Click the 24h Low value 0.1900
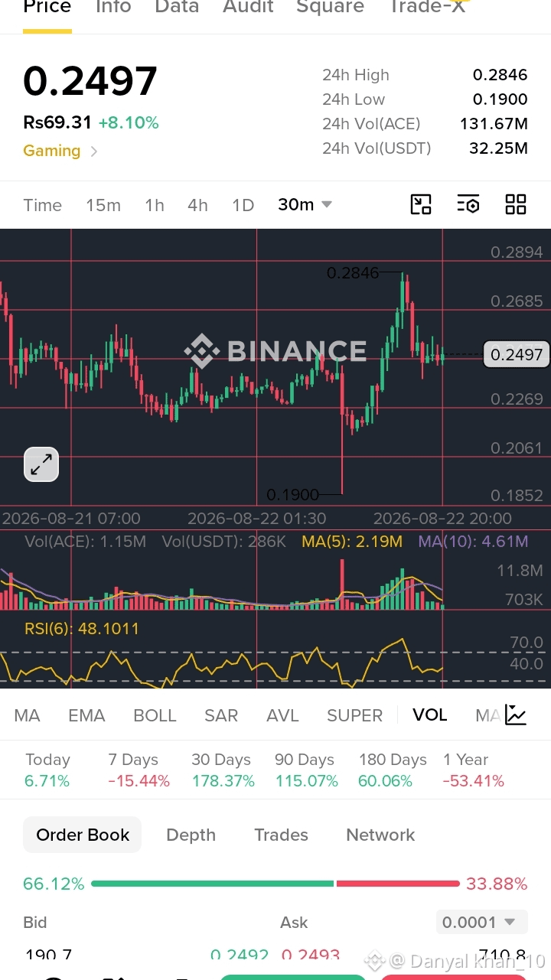This screenshot has width=551, height=980. tap(500, 99)
